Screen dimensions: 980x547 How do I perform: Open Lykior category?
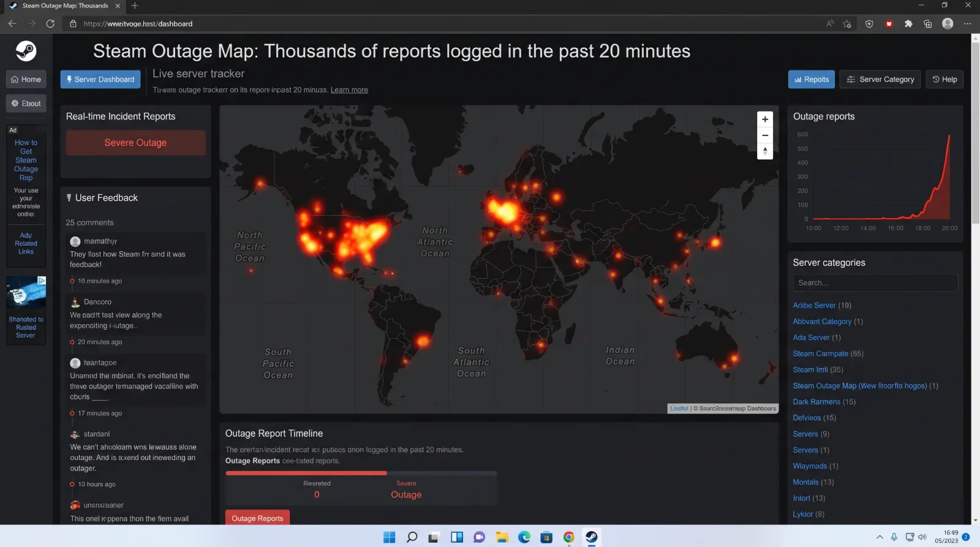tap(802, 515)
